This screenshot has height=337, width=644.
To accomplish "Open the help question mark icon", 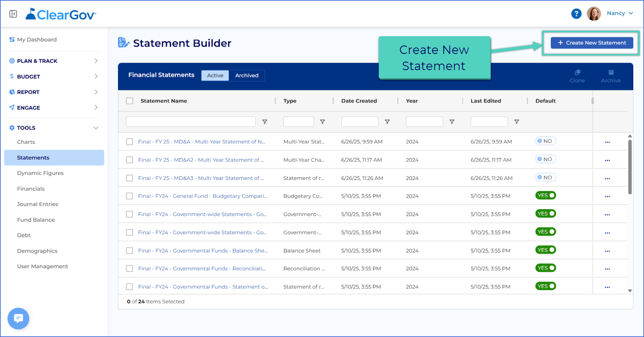I will [576, 14].
